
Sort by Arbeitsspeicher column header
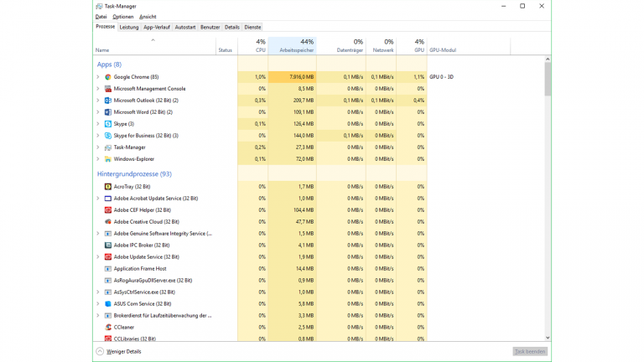[292, 46]
